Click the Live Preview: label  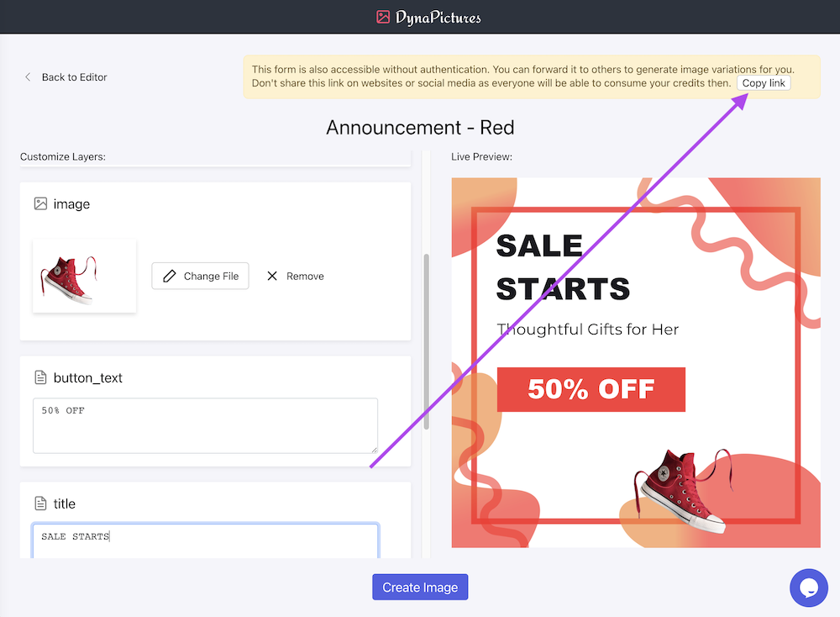481,156
